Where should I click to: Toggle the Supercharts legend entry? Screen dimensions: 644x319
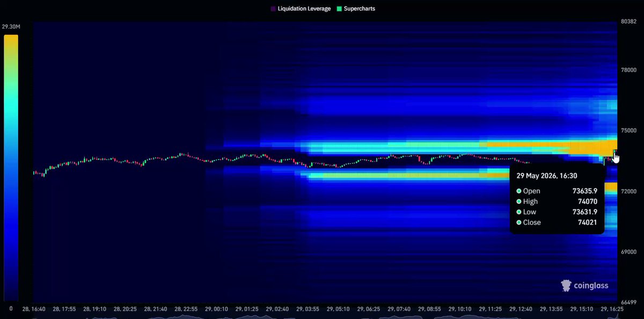tap(356, 9)
